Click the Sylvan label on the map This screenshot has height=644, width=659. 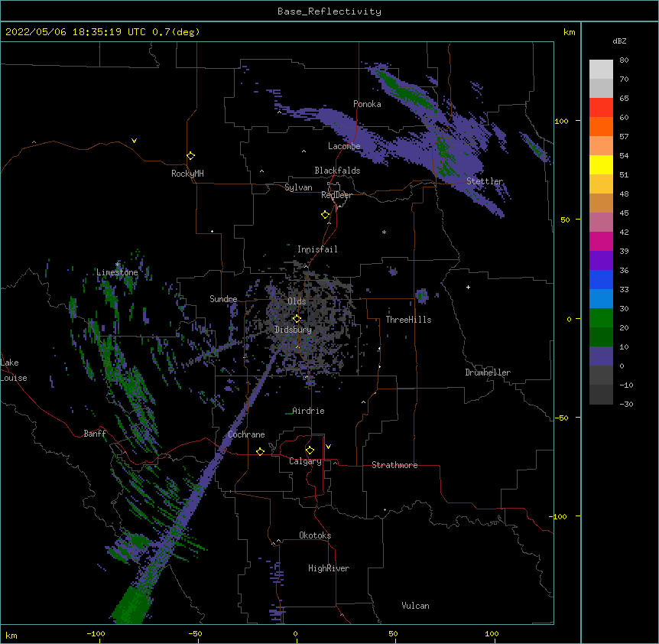tap(298, 187)
